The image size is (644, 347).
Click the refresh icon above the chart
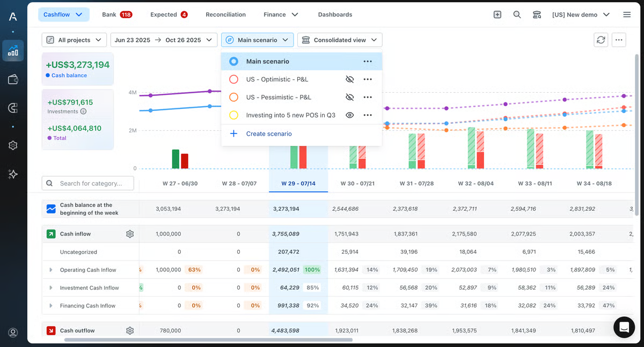(x=601, y=40)
